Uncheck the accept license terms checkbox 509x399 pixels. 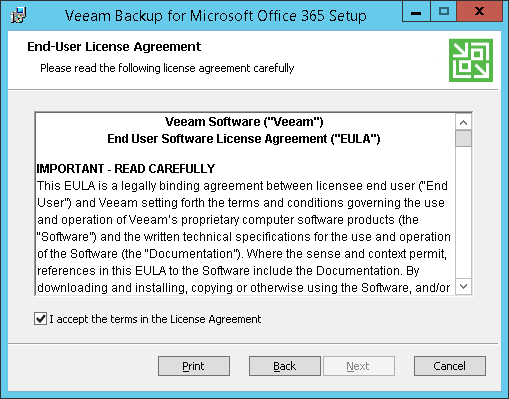41,319
